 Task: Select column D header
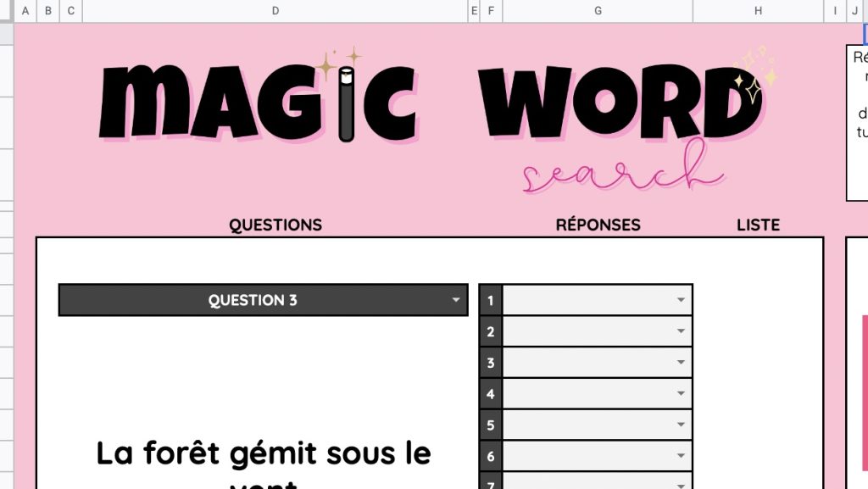[275, 11]
